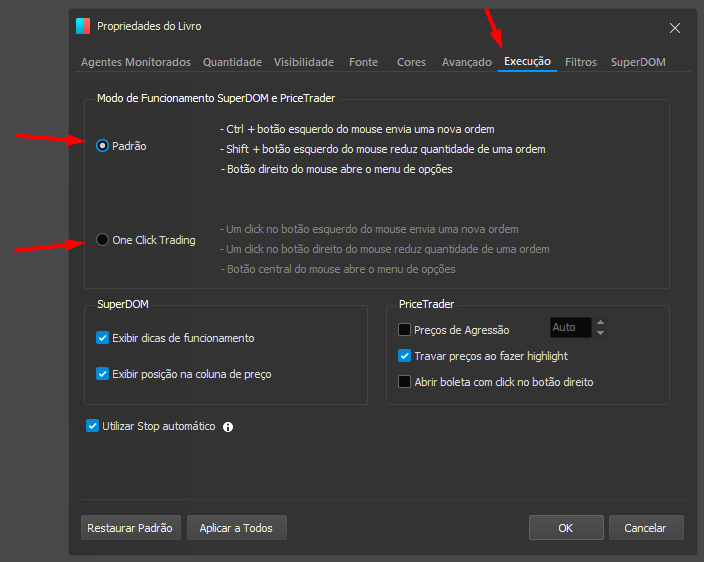Switch to the SuperDOM tab
This screenshot has width=704, height=562.
(638, 62)
